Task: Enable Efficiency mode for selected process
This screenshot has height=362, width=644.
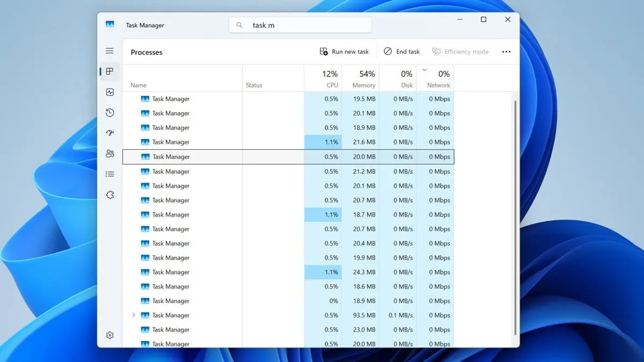Action: click(460, 51)
